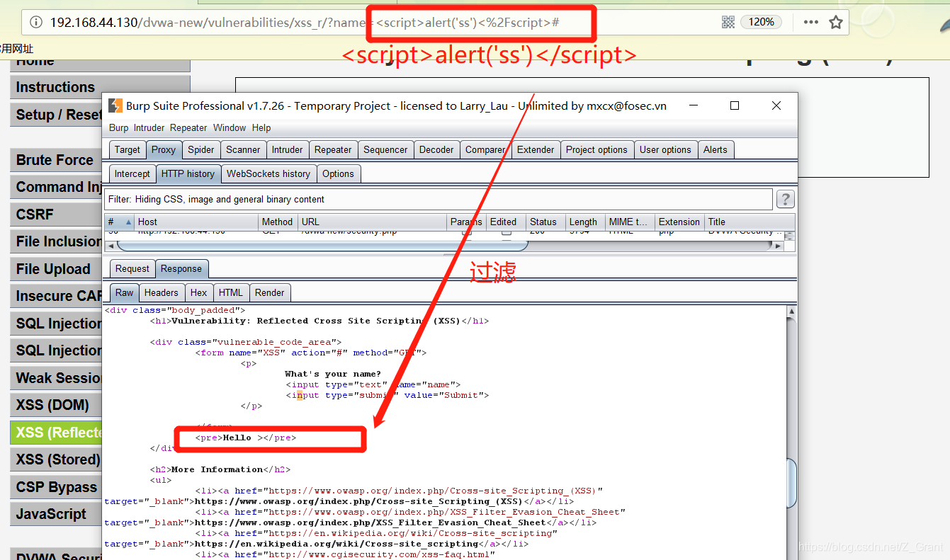Open the Alerts tab
The image size is (950, 560).
(716, 149)
